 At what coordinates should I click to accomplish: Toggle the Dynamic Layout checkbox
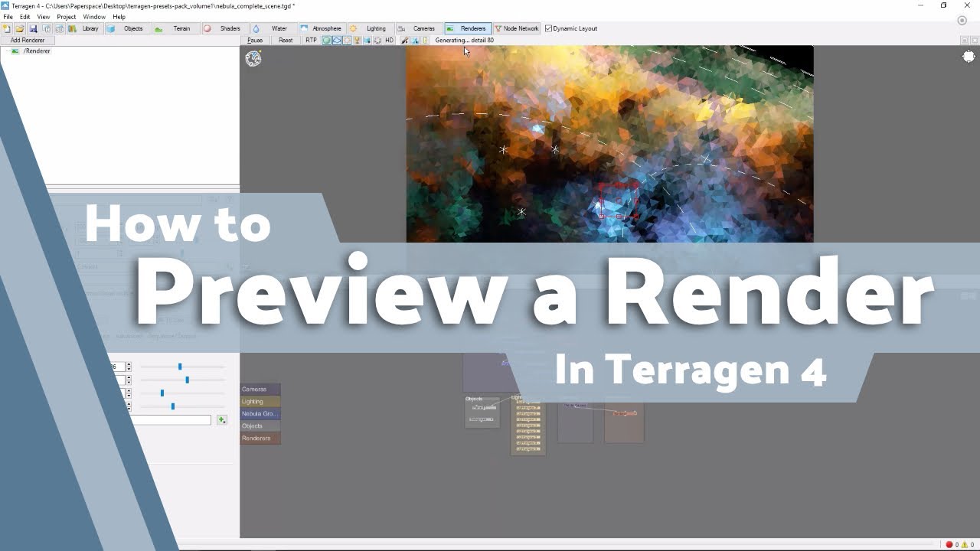[548, 28]
